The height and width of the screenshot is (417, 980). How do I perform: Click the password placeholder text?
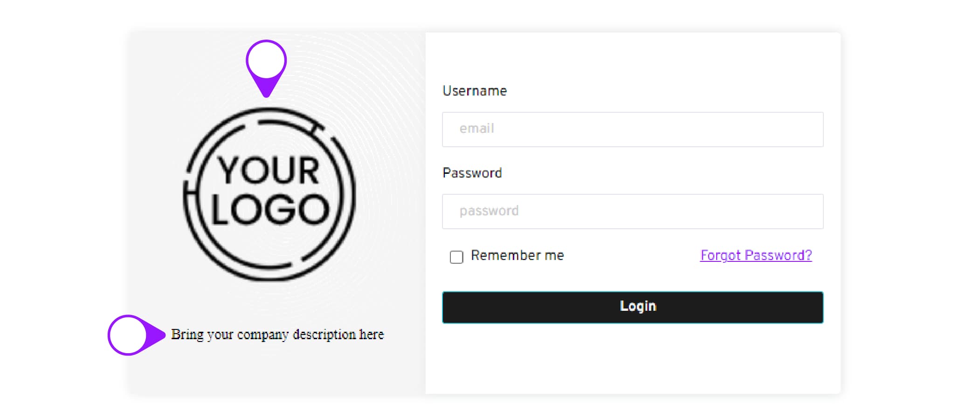[489, 211]
